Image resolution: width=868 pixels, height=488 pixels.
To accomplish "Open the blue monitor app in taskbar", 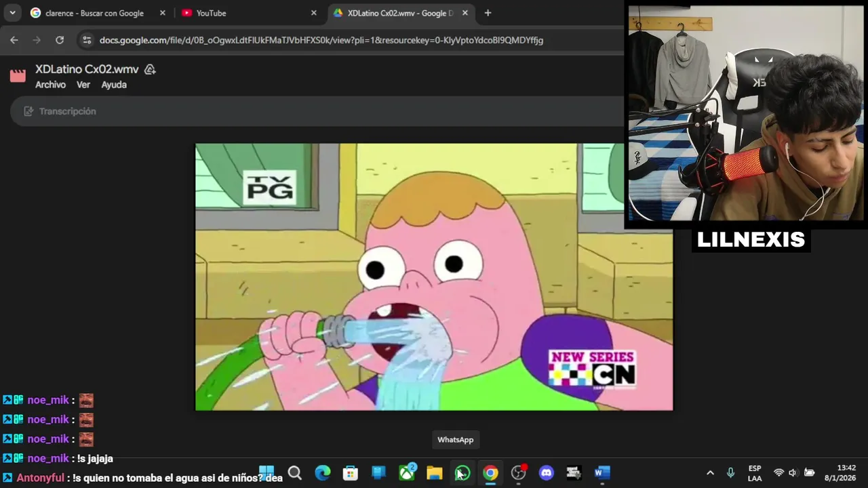I will (x=378, y=472).
